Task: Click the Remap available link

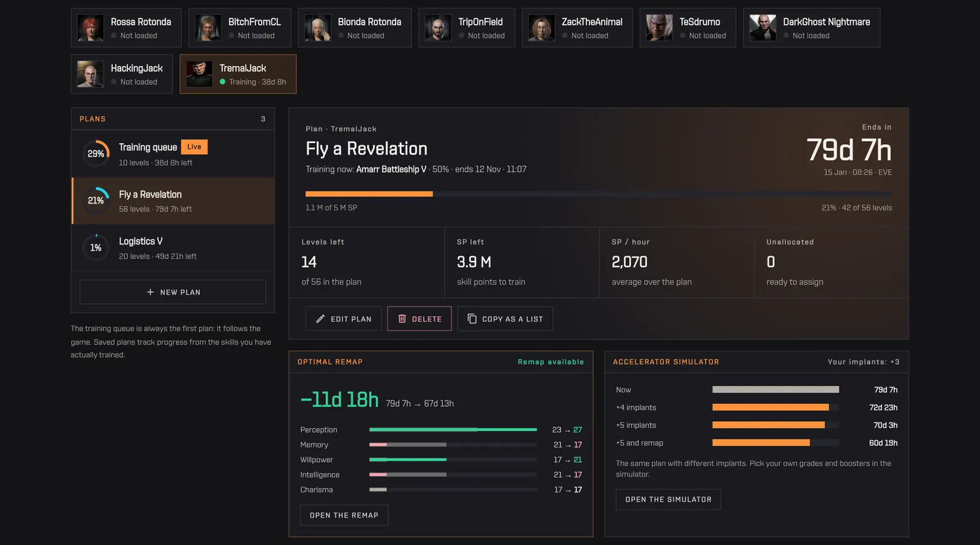Action: click(x=551, y=362)
